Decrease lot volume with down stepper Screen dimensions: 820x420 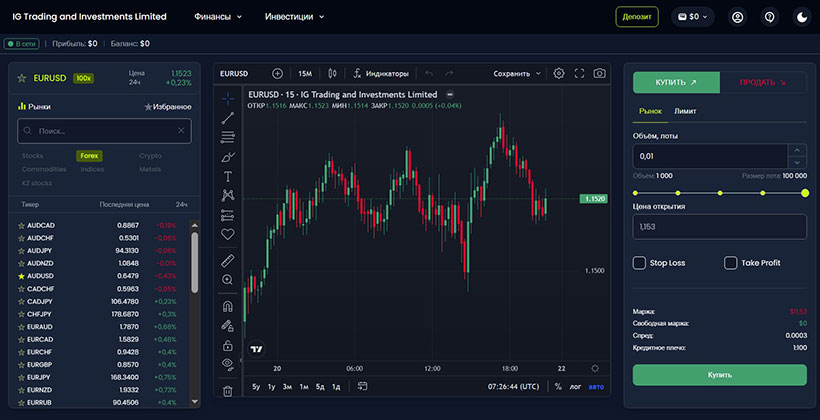[x=797, y=162]
